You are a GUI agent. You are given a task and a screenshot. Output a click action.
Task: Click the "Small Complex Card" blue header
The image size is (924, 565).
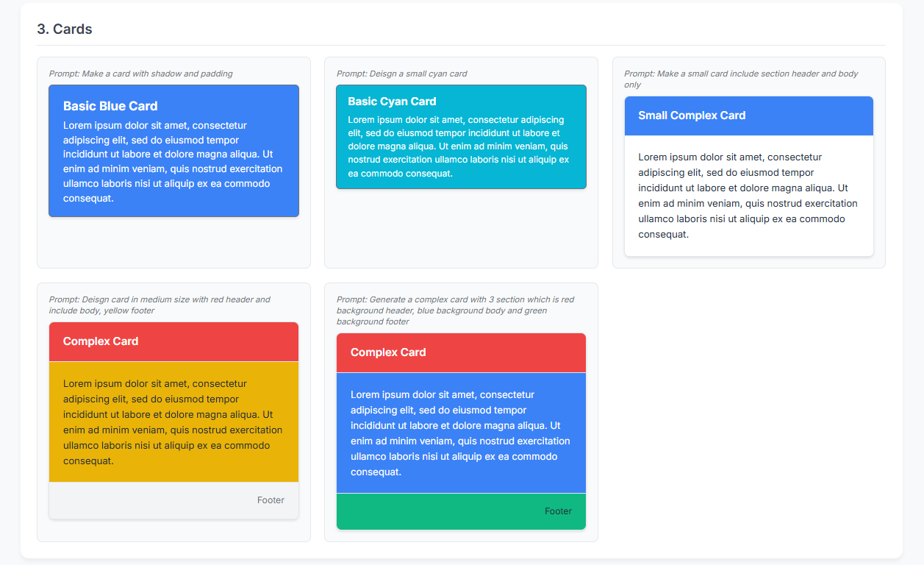pyautogui.click(x=748, y=116)
